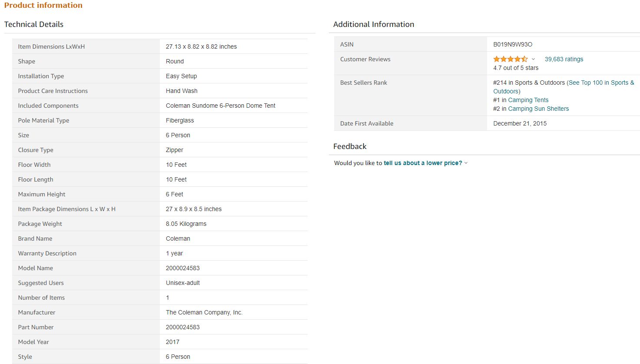Go to Camping Tents category
The height and width of the screenshot is (364, 640).
pyautogui.click(x=528, y=100)
